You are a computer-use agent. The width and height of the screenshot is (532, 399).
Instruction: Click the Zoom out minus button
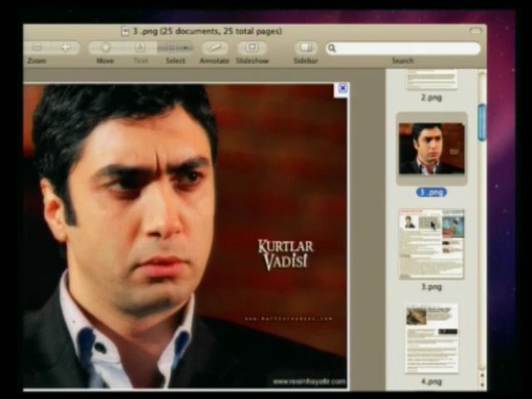pyautogui.click(x=37, y=47)
